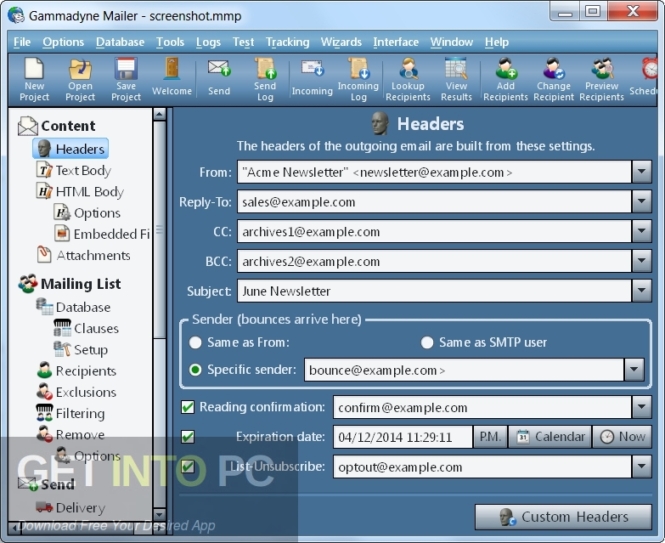Click the Calendar button
Image resolution: width=665 pixels, height=543 pixels.
click(550, 437)
